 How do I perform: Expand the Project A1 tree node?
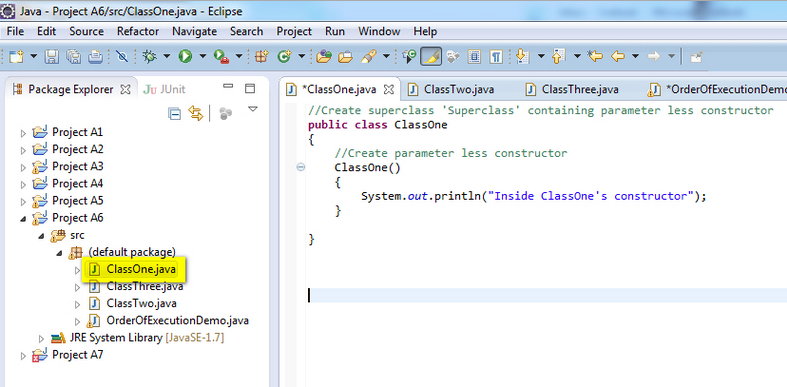tap(23, 133)
